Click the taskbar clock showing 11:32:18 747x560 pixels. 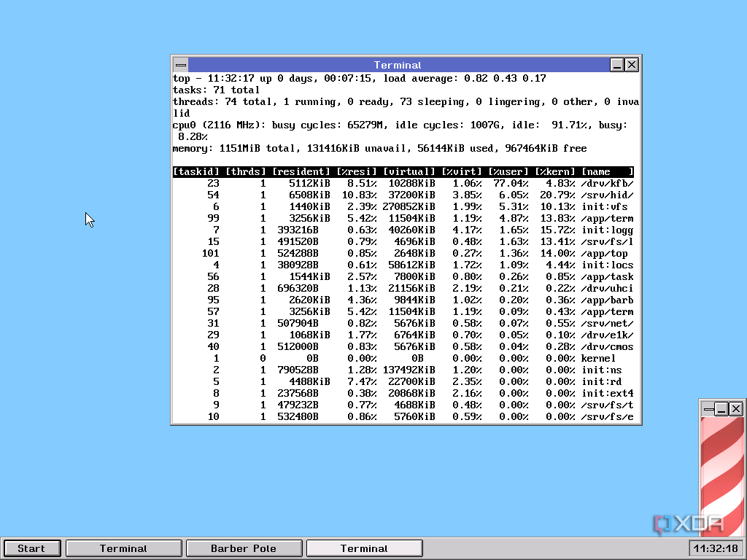(x=716, y=548)
